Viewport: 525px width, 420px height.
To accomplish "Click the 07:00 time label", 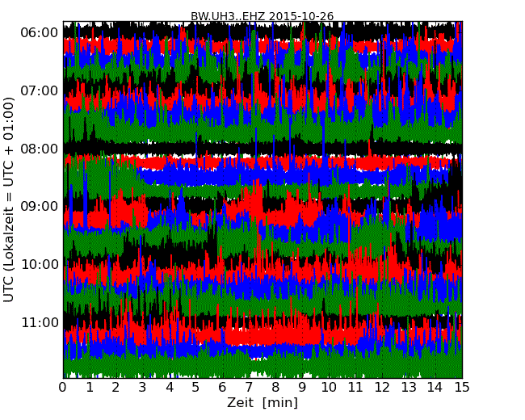I will point(40,90).
